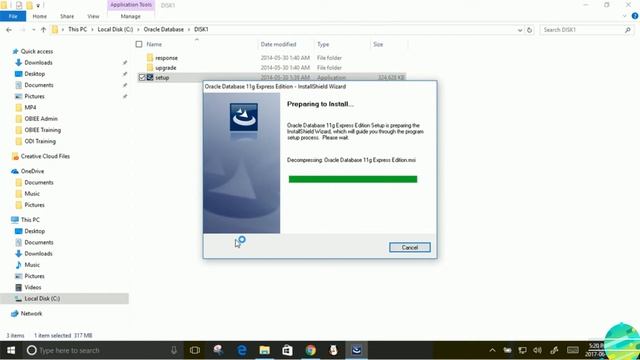This screenshot has height=360, width=640.
Task: Open the Windows Start menu
Action: 11,350
